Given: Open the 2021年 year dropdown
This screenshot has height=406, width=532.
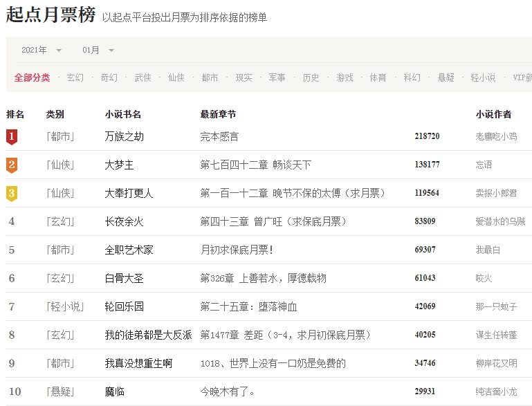Looking at the screenshot, I should coord(42,50).
